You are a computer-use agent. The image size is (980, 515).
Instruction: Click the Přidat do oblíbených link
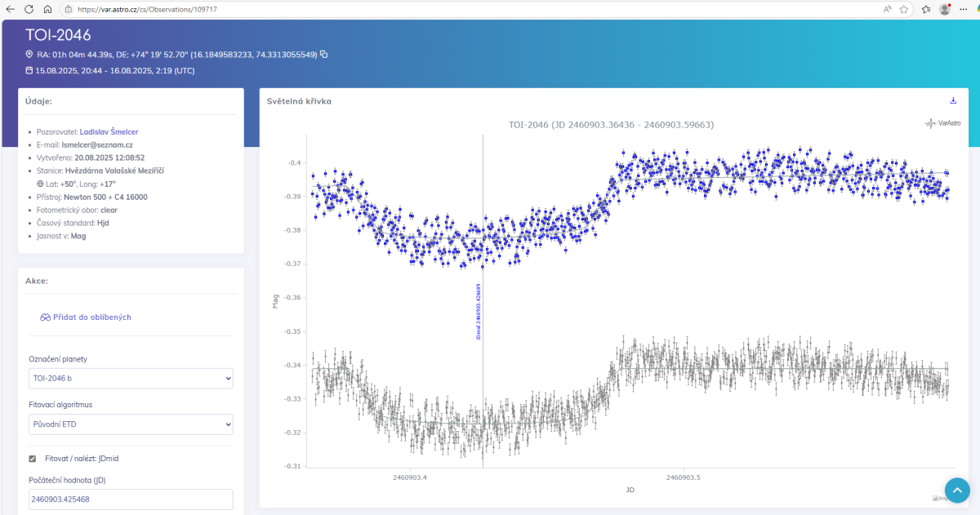point(86,317)
